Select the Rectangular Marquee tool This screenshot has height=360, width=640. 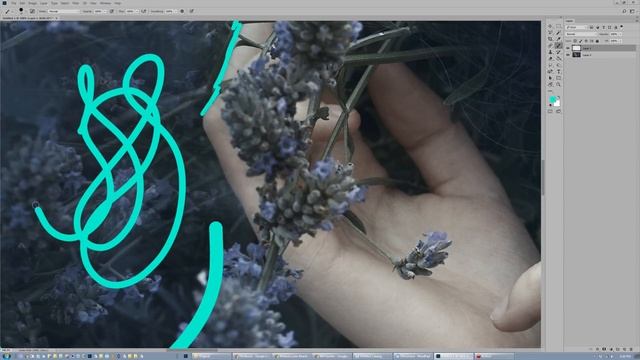[558, 26]
